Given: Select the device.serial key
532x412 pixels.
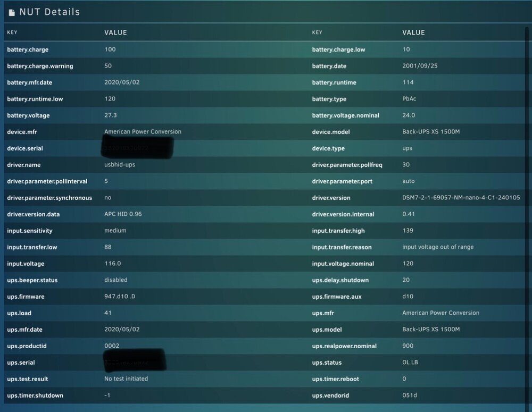Looking at the screenshot, I should pyautogui.click(x=25, y=148).
